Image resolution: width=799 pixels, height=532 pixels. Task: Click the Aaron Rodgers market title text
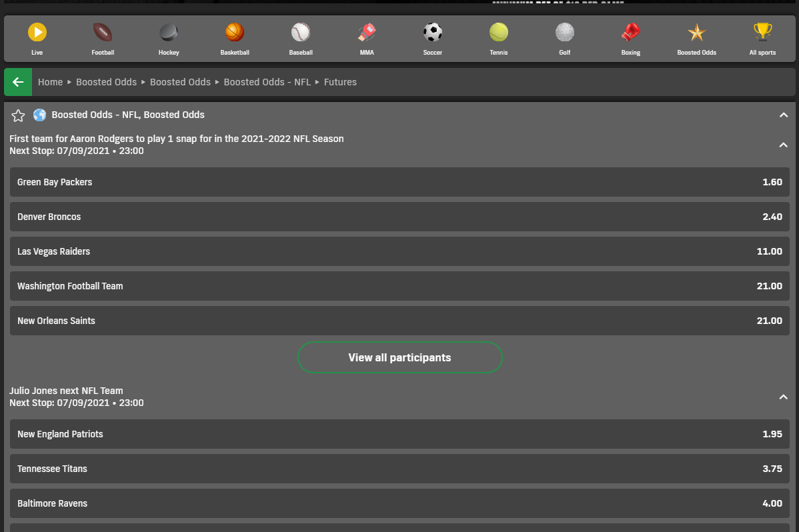(176, 139)
